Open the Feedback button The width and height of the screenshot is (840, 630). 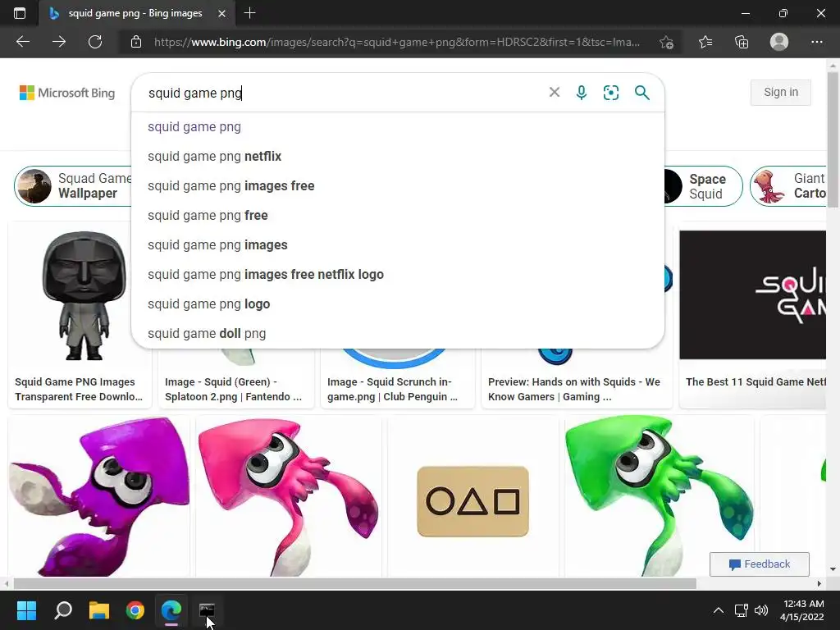pyautogui.click(x=759, y=564)
